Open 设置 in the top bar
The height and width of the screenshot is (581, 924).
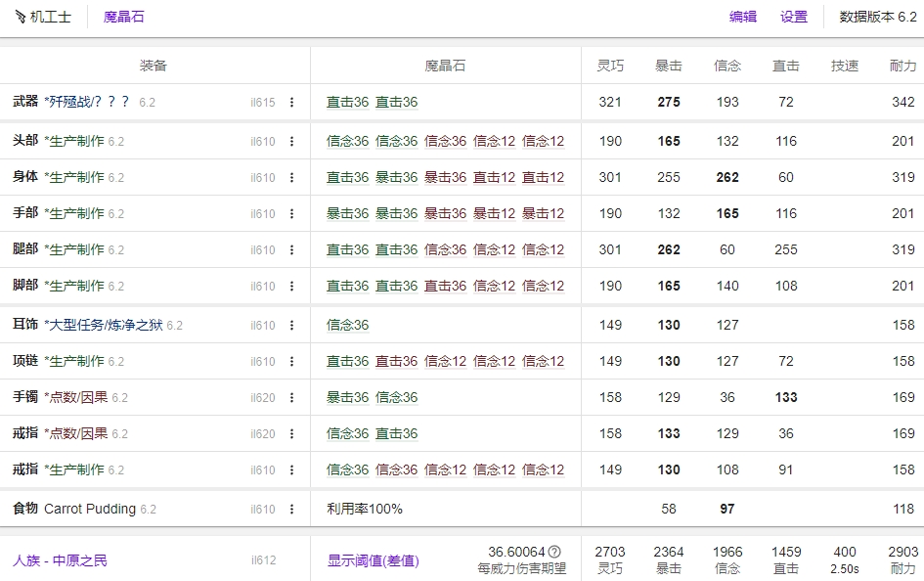pos(793,17)
